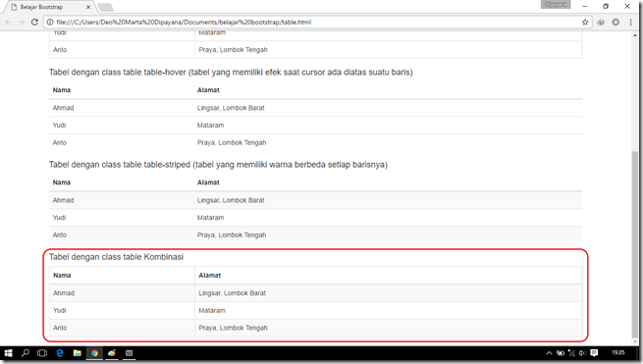Viewport: 643px width, 364px height.
Task: Show hidden tray icons chevron
Action: [x=549, y=353]
